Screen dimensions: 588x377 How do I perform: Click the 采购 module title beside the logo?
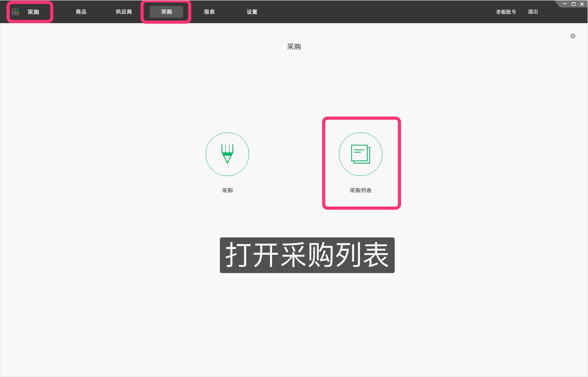pyautogui.click(x=33, y=12)
